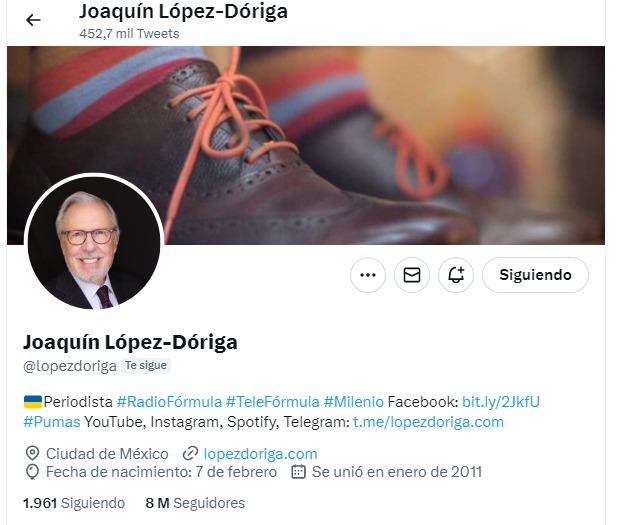Open the profile picture
Viewport: 621px width, 525px height.
point(94,242)
